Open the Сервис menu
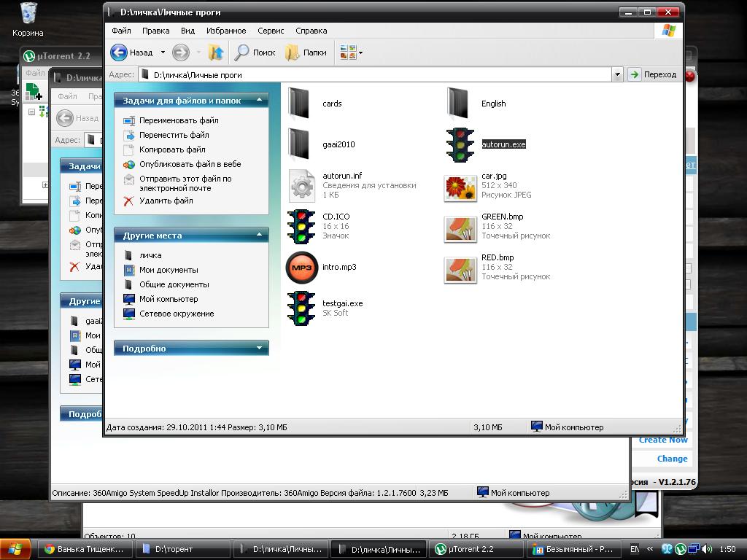Viewport: 747px width, 560px height. tap(271, 31)
